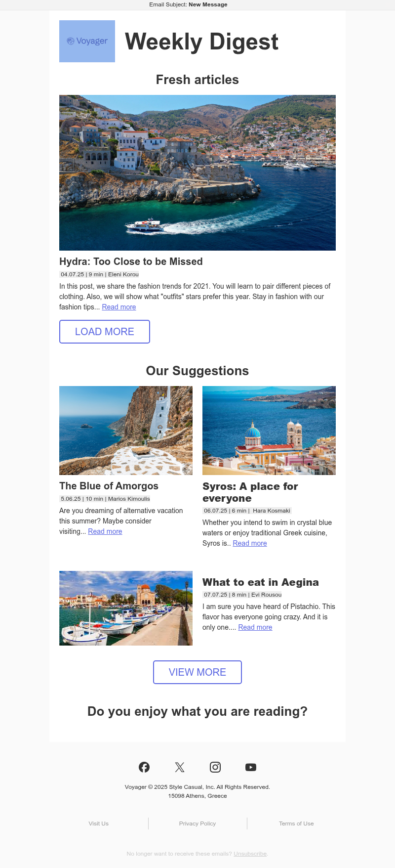Click the 'Hydra: Too Close to be Missed' title

131,261
